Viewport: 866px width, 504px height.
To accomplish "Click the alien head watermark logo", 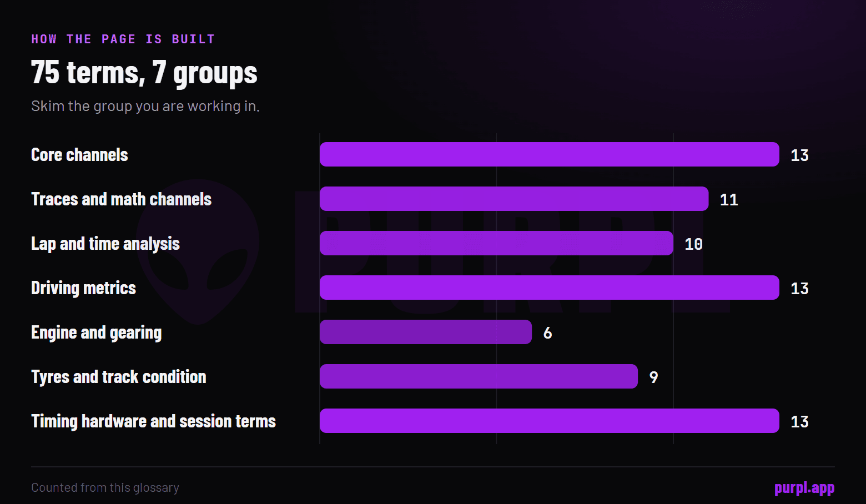I will (x=198, y=251).
